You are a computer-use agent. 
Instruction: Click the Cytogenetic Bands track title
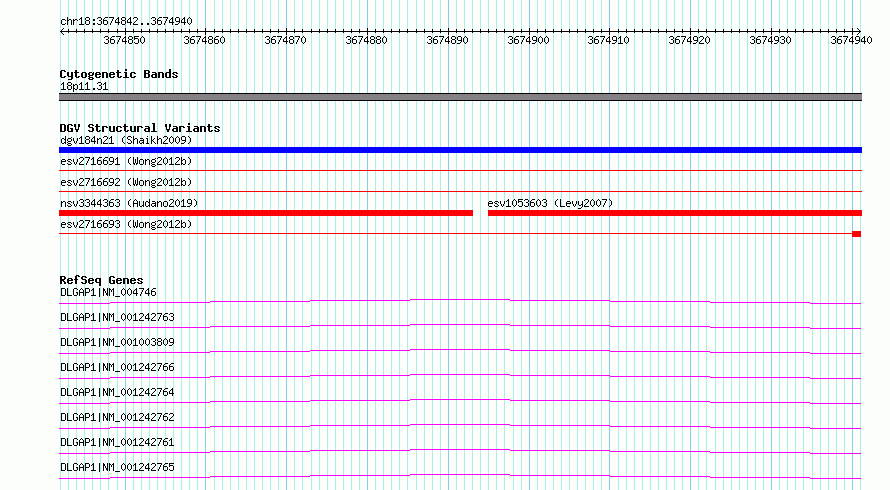[119, 74]
